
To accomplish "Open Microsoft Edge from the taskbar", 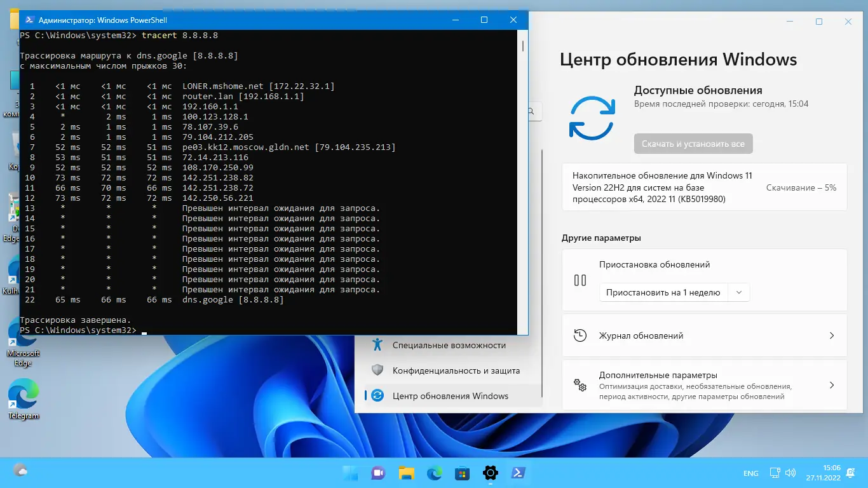I will tap(434, 473).
